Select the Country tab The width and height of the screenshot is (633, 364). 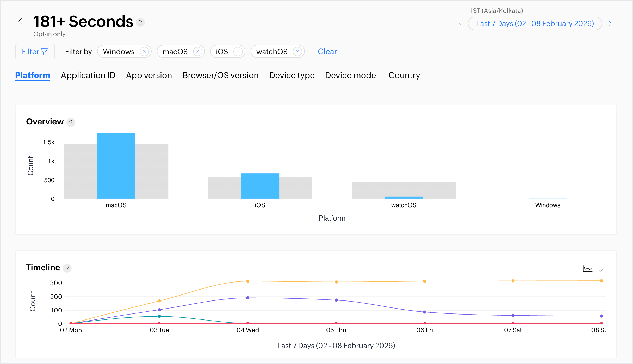click(404, 75)
